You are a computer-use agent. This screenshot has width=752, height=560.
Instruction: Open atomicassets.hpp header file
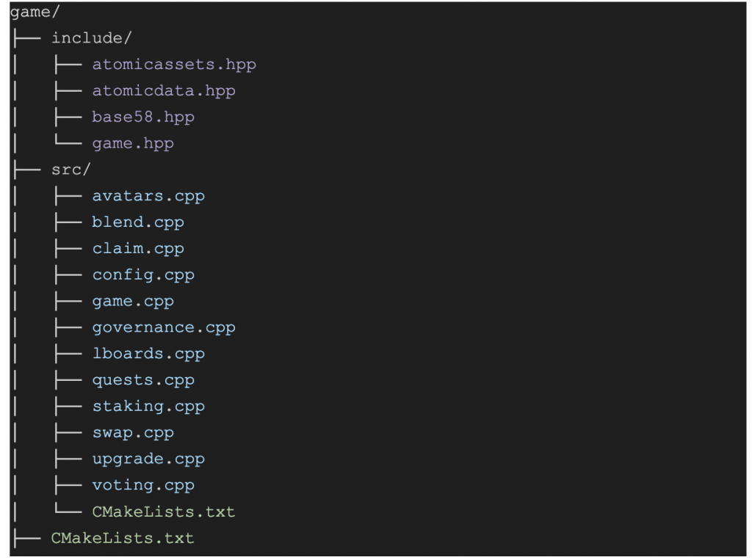[174, 65]
